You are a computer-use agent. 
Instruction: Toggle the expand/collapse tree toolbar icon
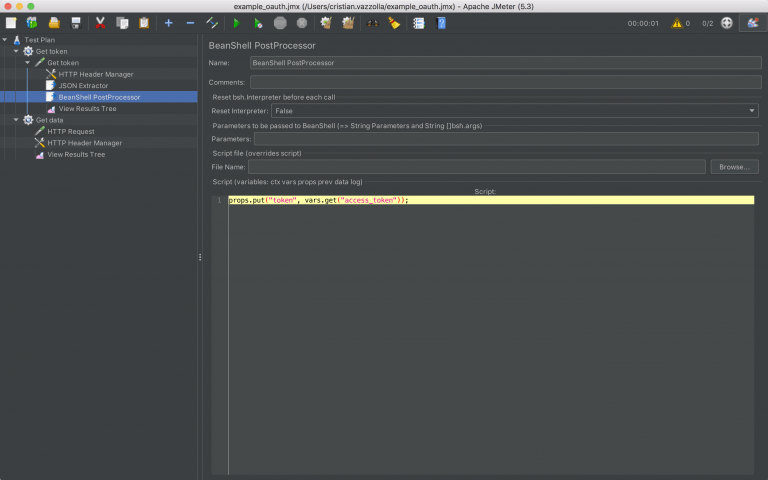coord(212,23)
